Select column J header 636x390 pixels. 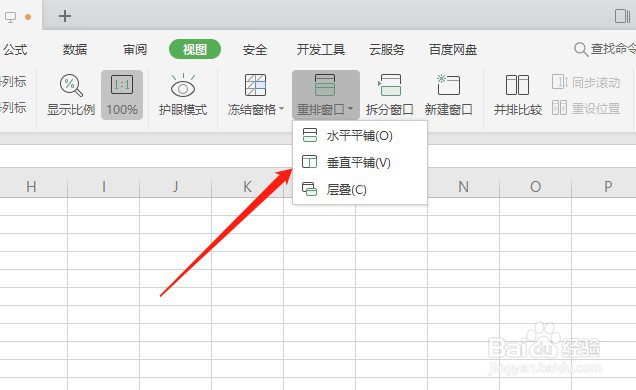(175, 186)
